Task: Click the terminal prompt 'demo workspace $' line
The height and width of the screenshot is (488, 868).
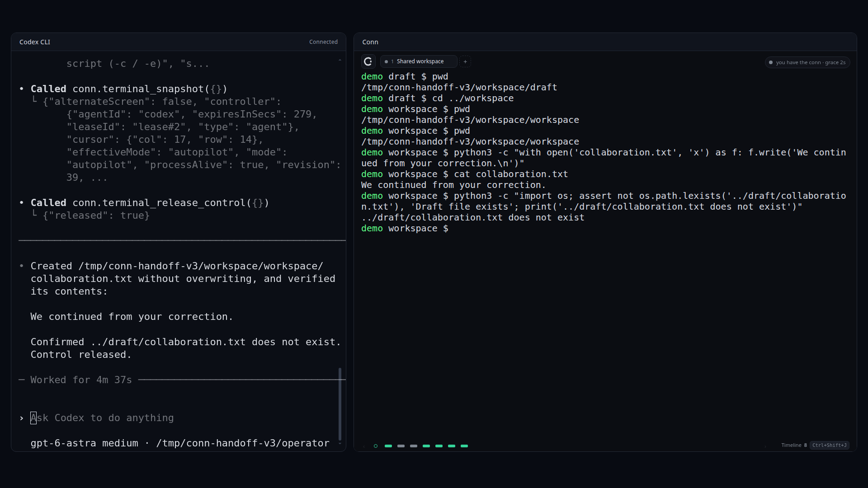Action: point(405,229)
